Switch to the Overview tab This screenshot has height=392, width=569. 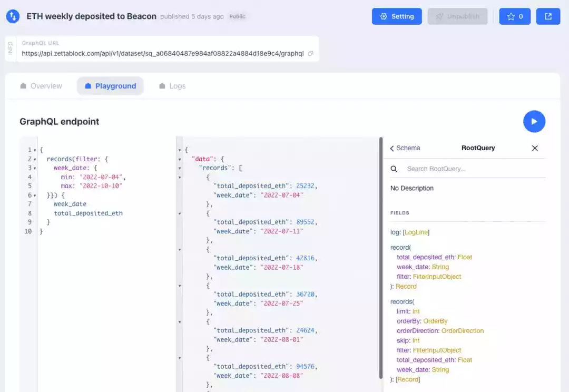(41, 86)
